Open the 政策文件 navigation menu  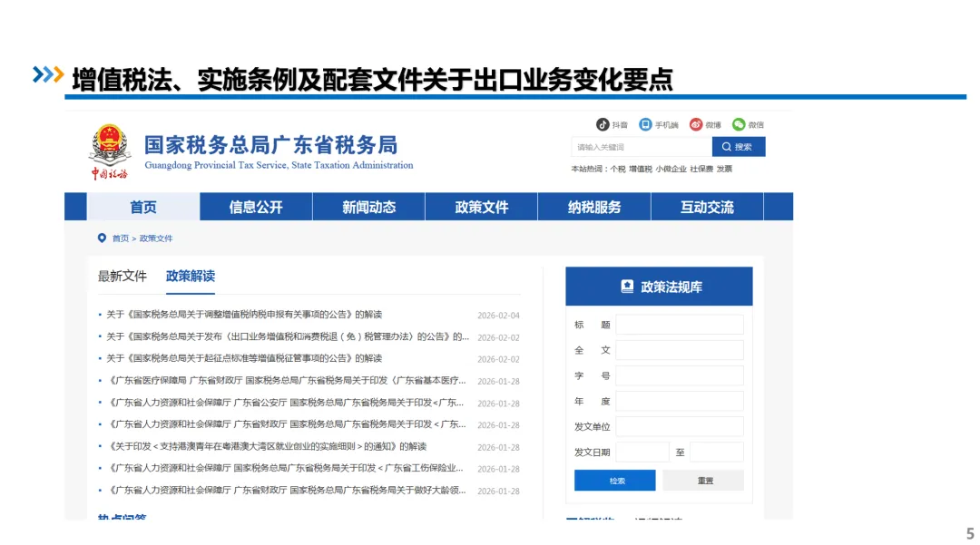click(x=481, y=207)
